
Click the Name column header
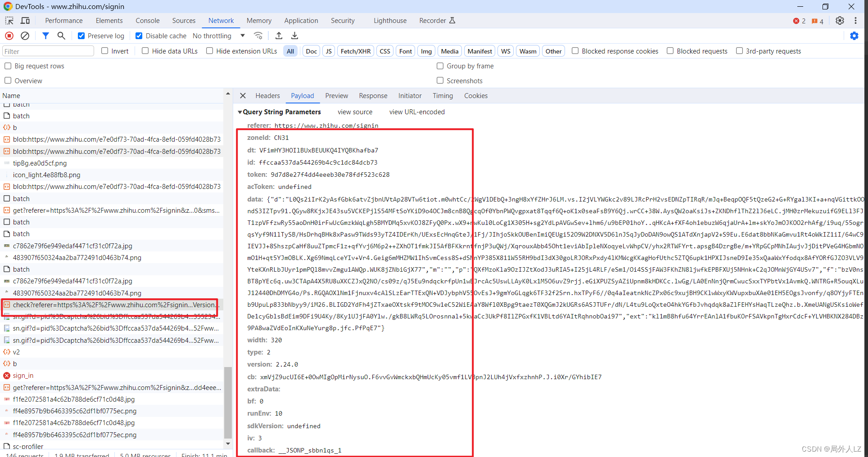(x=112, y=96)
